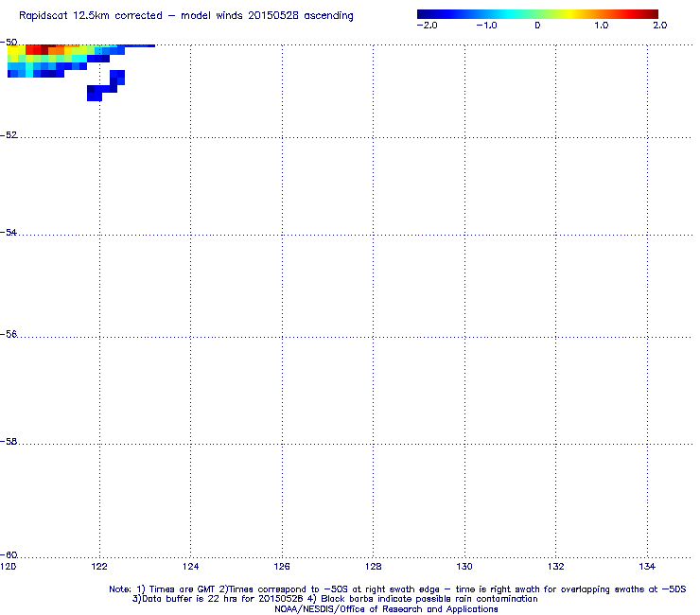Click the '1.0' color bar label
The height and width of the screenshot is (615, 700).
(x=602, y=26)
